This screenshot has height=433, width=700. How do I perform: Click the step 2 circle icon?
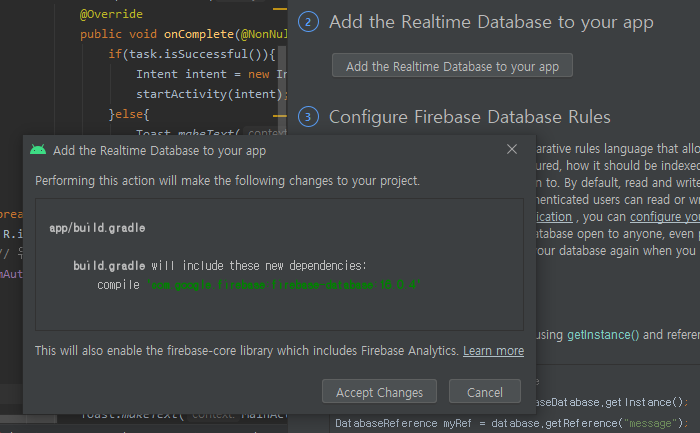click(x=309, y=22)
